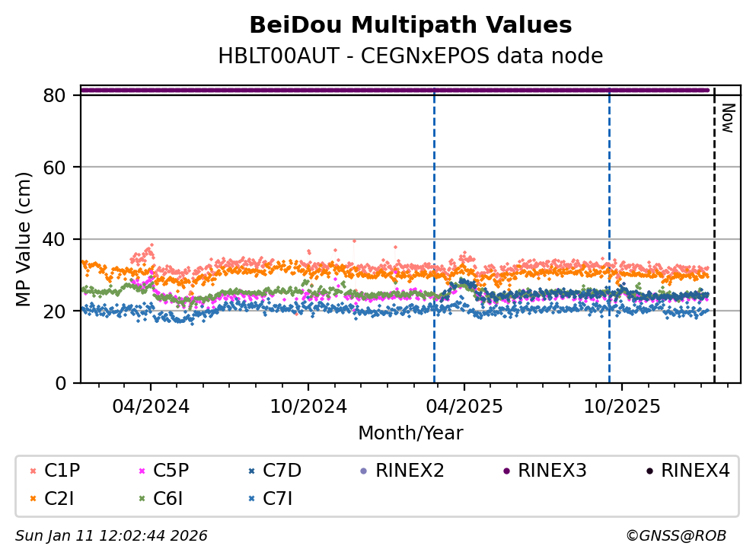Click the RINEX2 legend dot
This screenshot has width=756, height=559.
362,471
